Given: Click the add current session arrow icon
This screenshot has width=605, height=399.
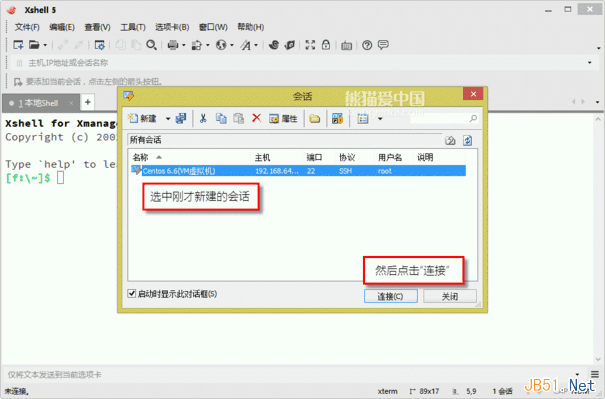Looking at the screenshot, I should [x=18, y=81].
